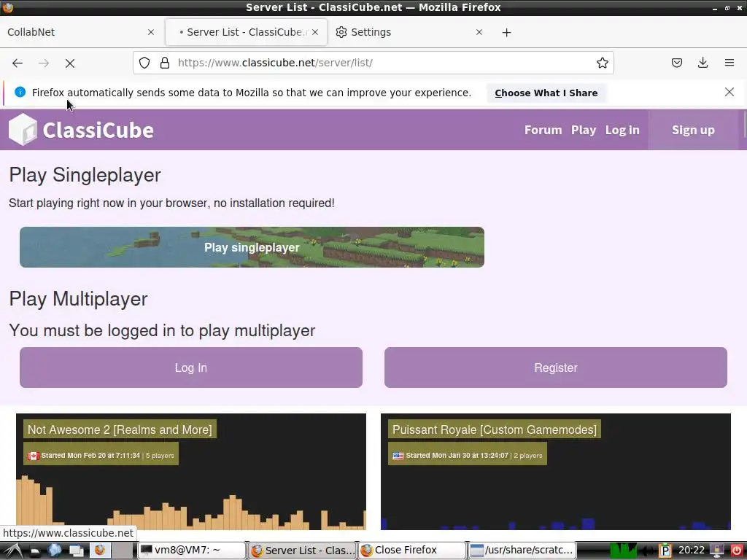The image size is (747, 560).
Task: Click the Play Multiplayer heading
Action: point(78,299)
